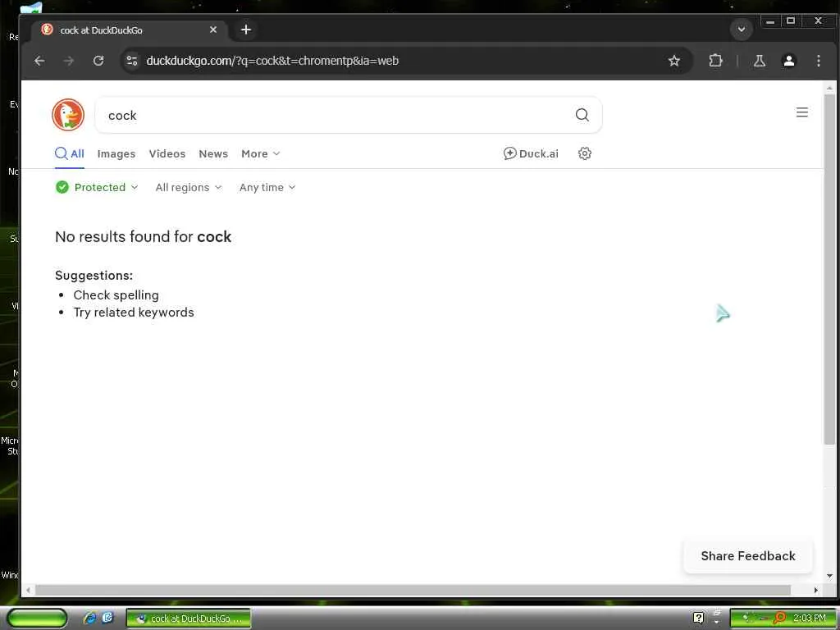Open the Extensions puzzle icon
The height and width of the screenshot is (630, 840).
click(x=715, y=61)
